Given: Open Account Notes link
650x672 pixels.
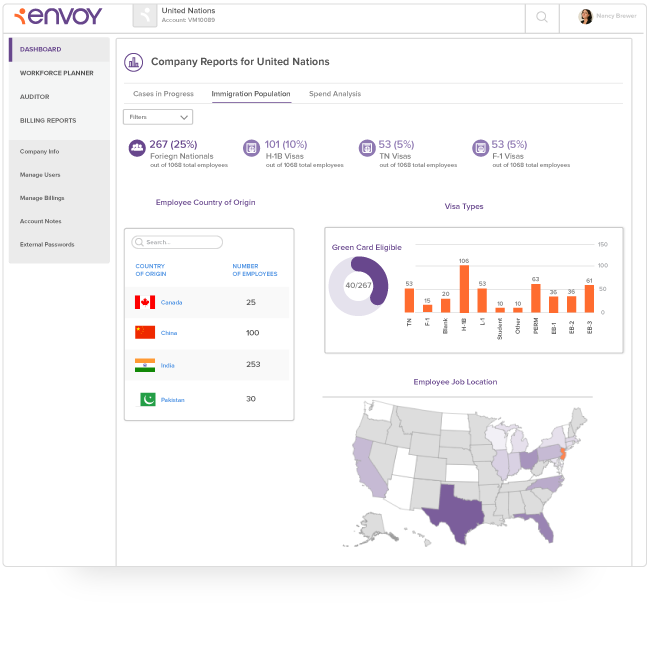Looking at the screenshot, I should coord(41,221).
